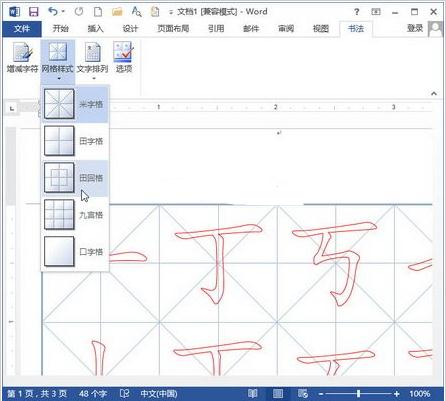Open the 文字排列 text arrangement dropdown
This screenshot has width=446, height=401.
[x=93, y=61]
